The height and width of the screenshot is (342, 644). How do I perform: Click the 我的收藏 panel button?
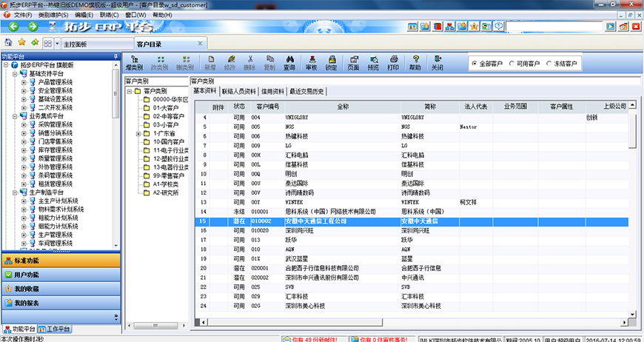point(59,289)
